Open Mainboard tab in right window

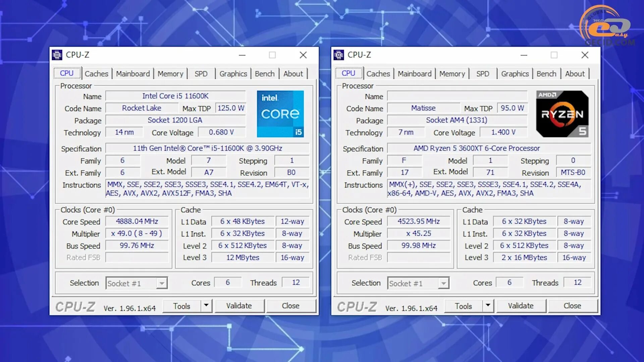coord(415,74)
